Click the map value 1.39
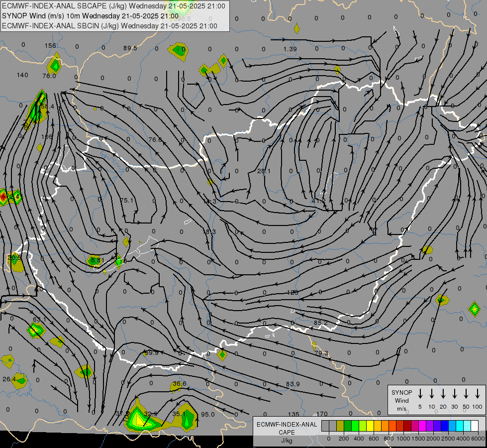487x448 pixels. 290,49
